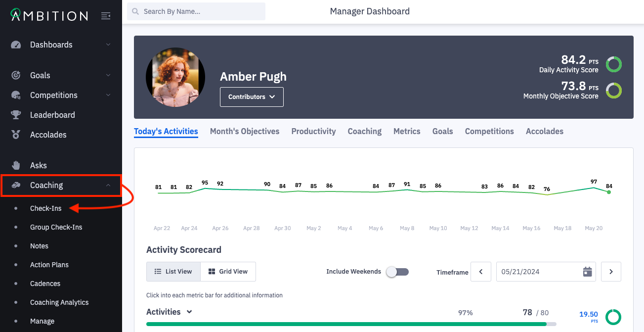
Task: Open Accolades from sidebar
Action: coord(48,135)
